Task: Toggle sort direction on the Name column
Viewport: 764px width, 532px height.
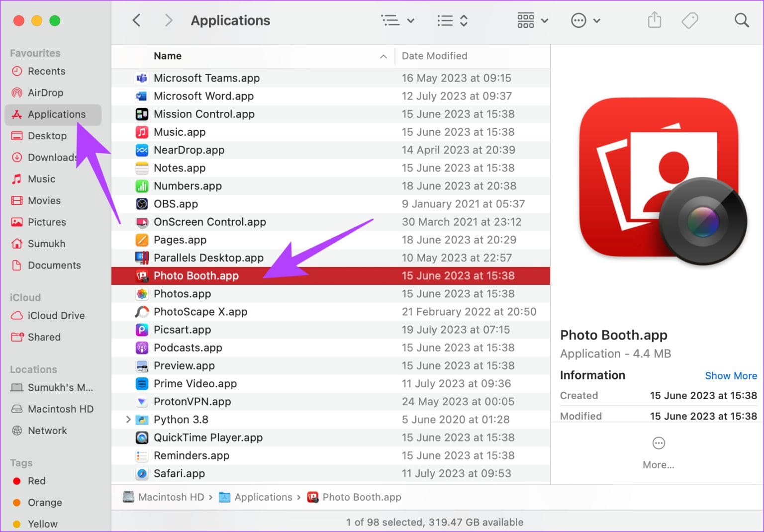Action: 383,56
